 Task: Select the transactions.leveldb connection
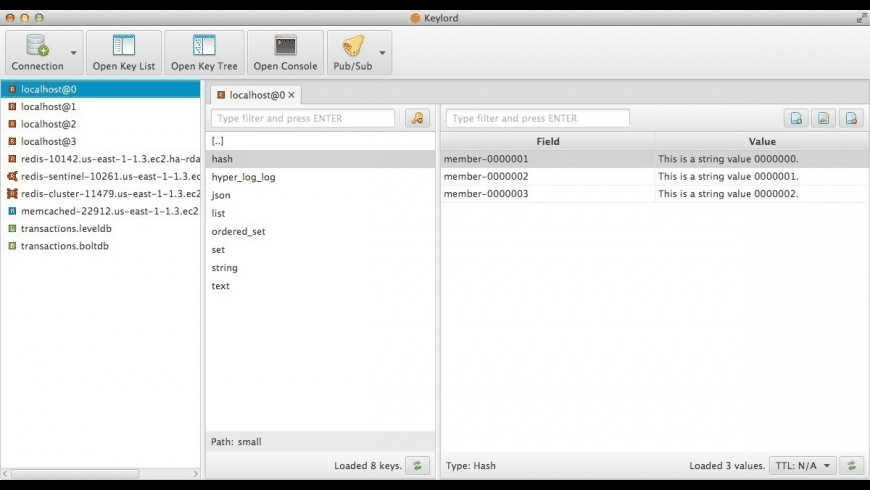coord(64,228)
